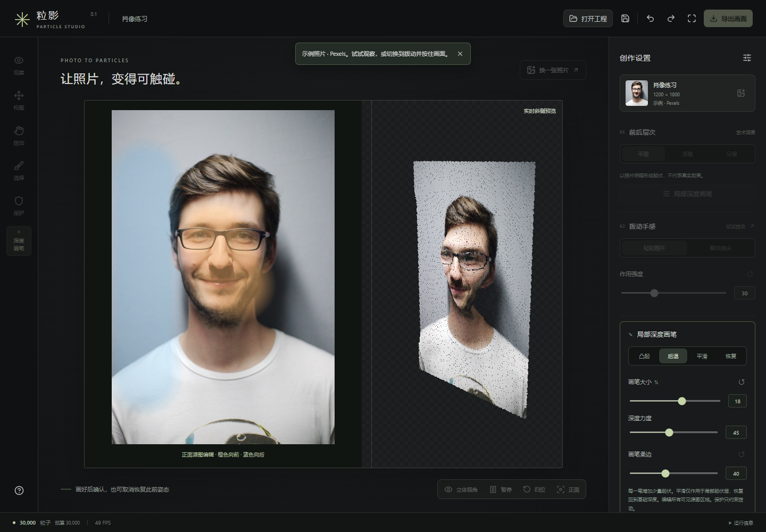Click the 换一张照片 button
The image size is (766, 532).
click(x=553, y=70)
